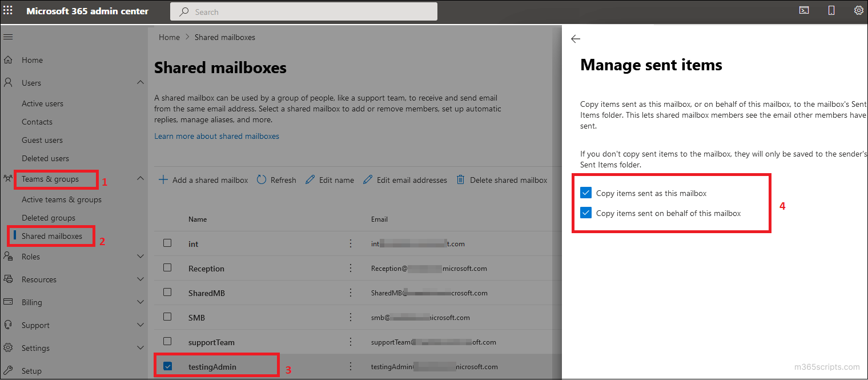Image resolution: width=868 pixels, height=380 pixels.
Task: Collapse the navigation pane with hamburger icon
Action: pyautogui.click(x=8, y=37)
